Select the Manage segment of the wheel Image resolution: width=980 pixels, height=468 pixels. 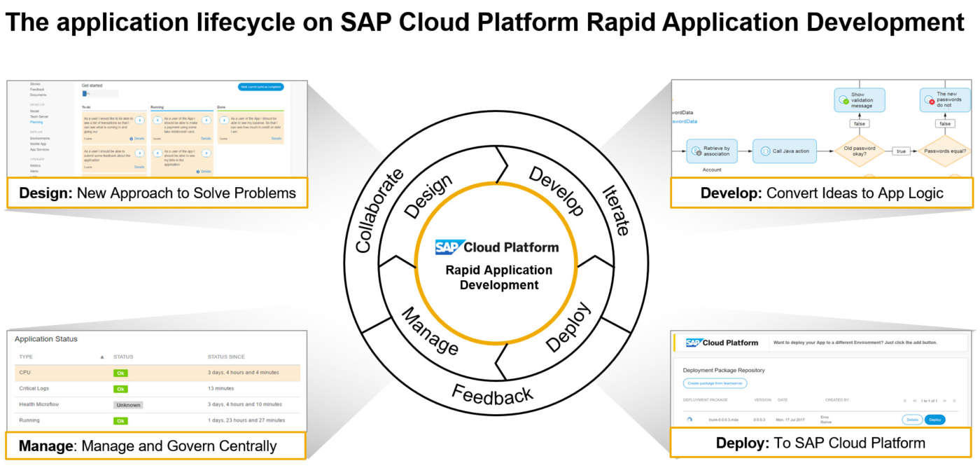pos(429,331)
